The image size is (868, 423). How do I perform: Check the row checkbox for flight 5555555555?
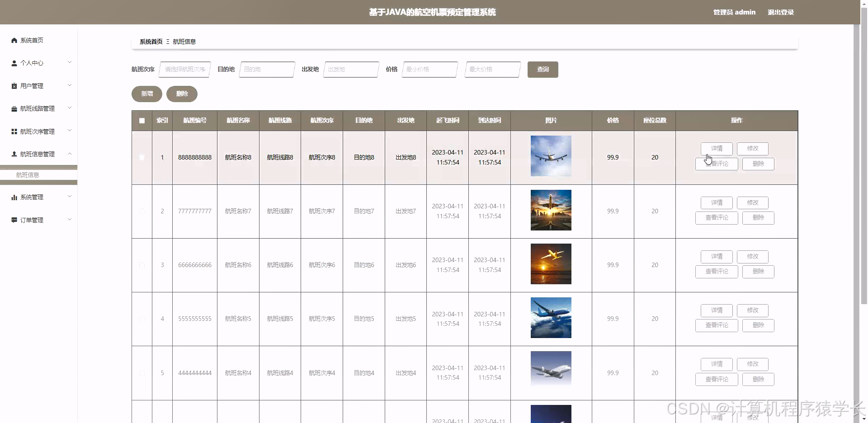(x=142, y=319)
